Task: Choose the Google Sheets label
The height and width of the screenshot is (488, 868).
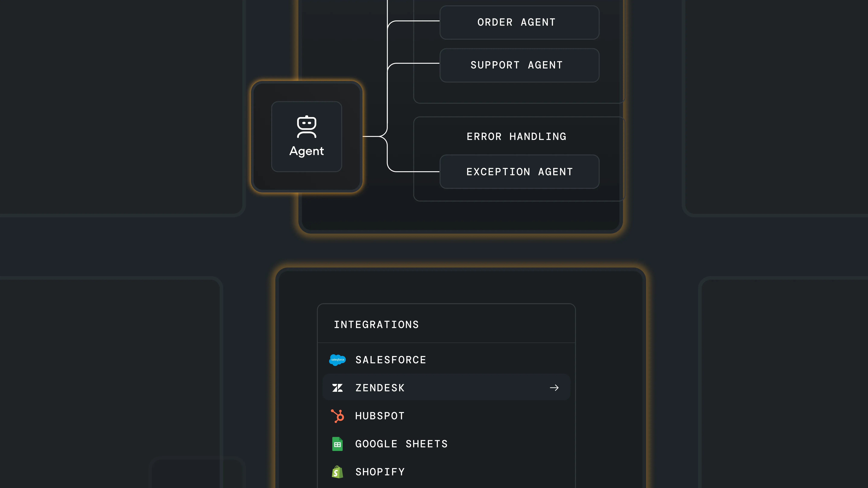Action: 401,444
